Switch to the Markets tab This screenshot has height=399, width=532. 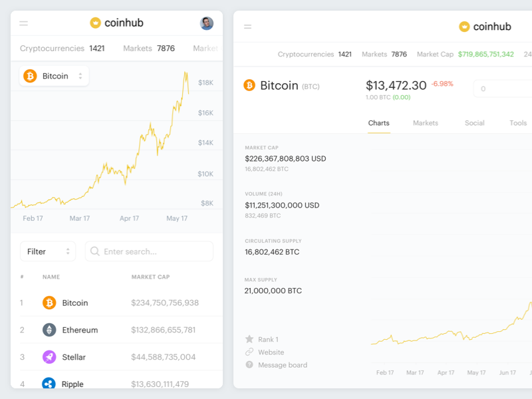[x=426, y=123]
